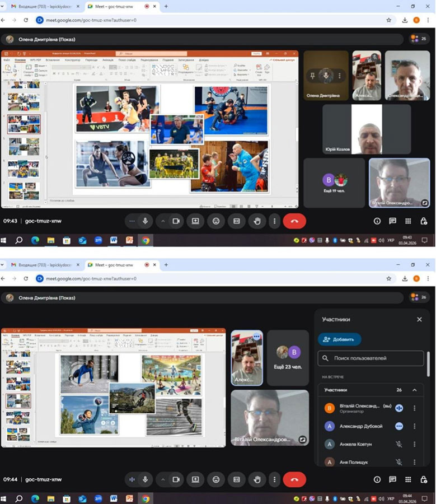
Task: Expand audio settings arrow in 09:43 meeting bar
Action: 163,221
